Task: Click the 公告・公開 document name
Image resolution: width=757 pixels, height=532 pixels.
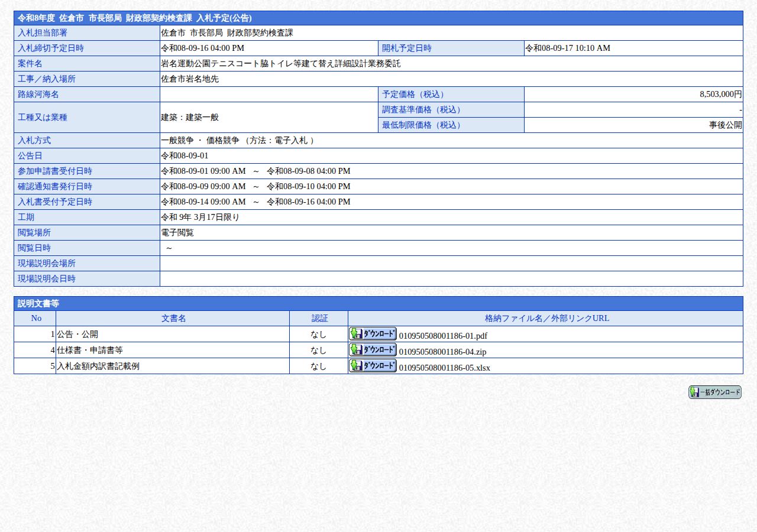Action: click(x=77, y=334)
